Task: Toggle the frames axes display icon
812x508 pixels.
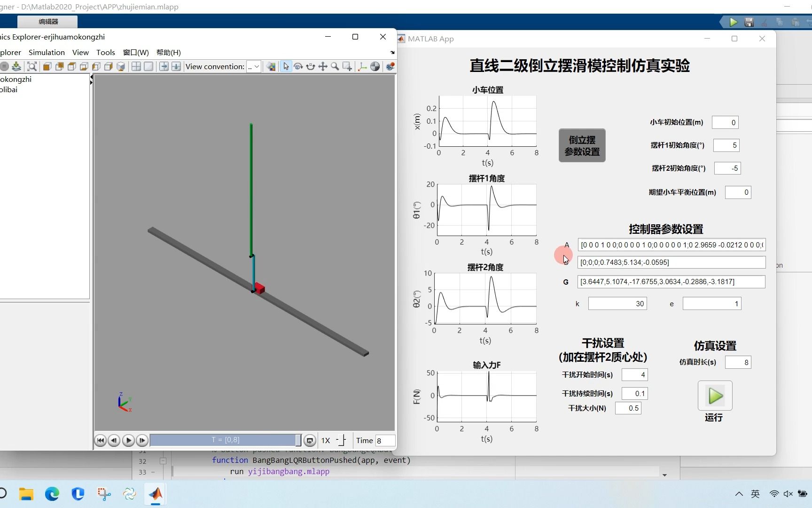Action: coord(362,66)
